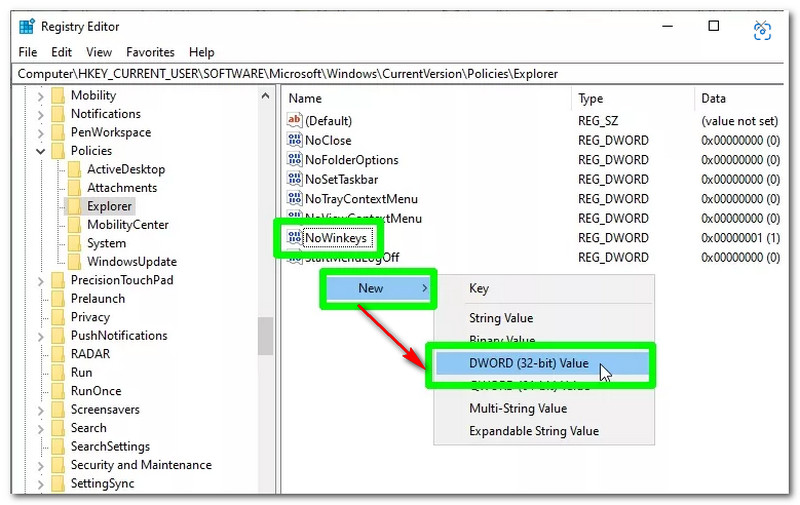The width and height of the screenshot is (800, 505).
Task: Expand the Notifications tree node
Action: coord(40,114)
